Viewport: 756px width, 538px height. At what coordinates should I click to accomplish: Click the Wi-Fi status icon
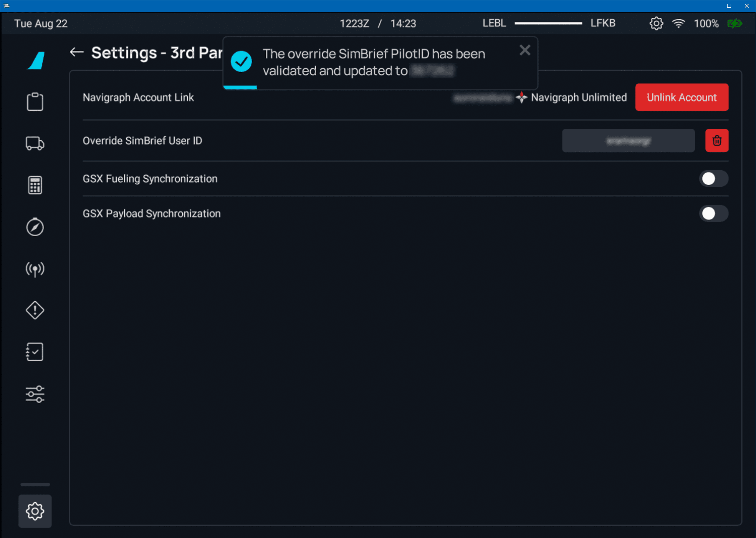[x=678, y=23]
